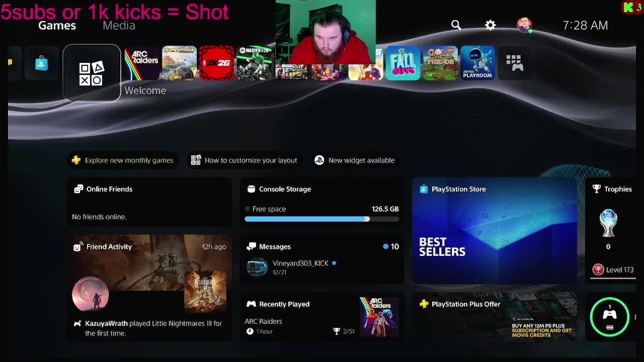
Task: Open the ARC Raiders recently played thumbnail
Action: click(x=379, y=317)
